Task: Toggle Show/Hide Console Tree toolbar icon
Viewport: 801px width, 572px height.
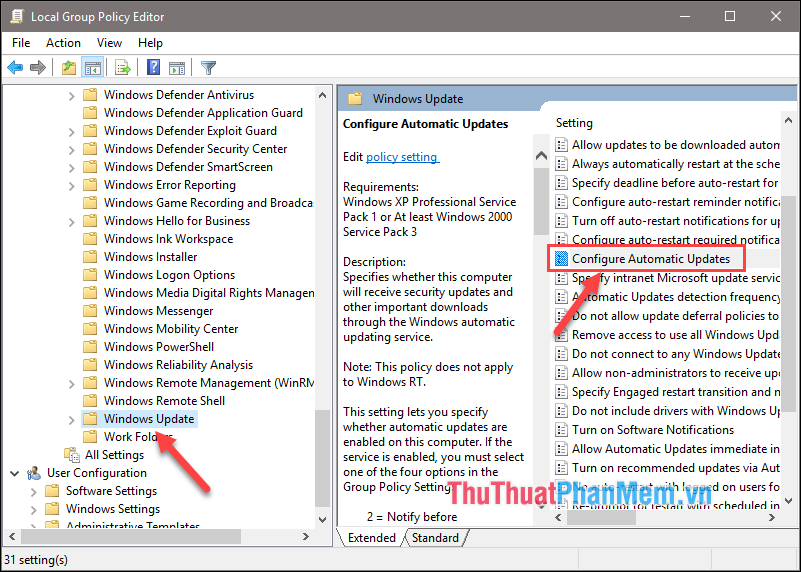Action: tap(93, 67)
